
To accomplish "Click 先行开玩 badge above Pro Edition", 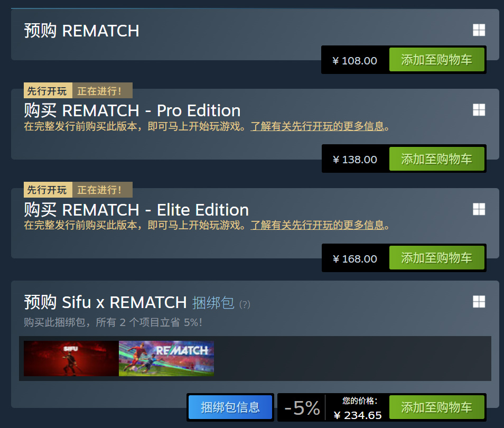I will [48, 91].
